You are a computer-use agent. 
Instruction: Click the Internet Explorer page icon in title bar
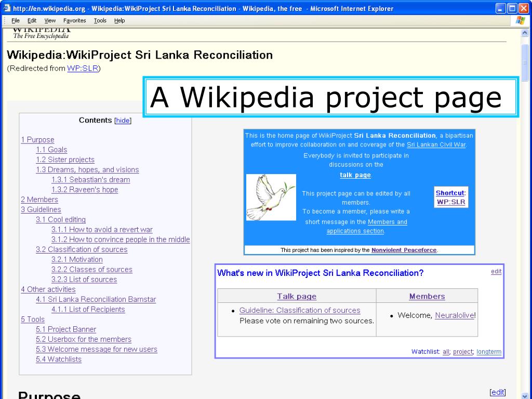click(7, 8)
